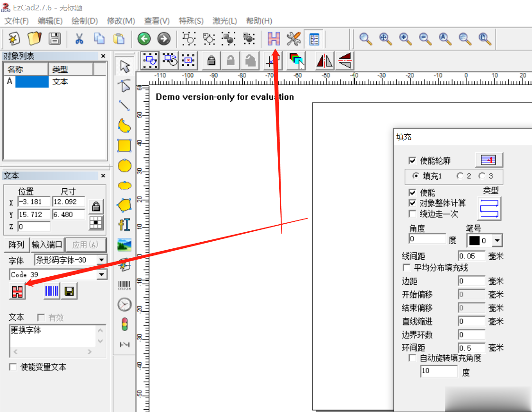The width and height of the screenshot is (532, 412).
Task: Select the barcode tool in the vertical toolbar
Action: pos(124,285)
